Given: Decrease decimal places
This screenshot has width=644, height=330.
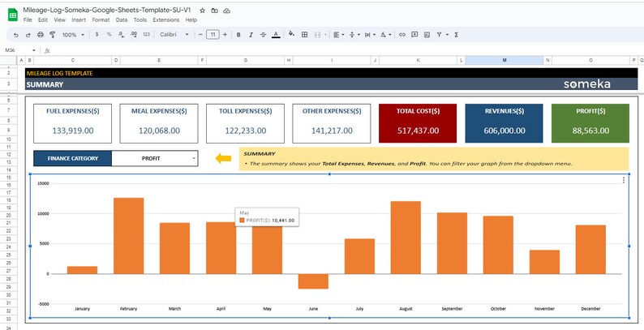Looking at the screenshot, I should pos(122,35).
